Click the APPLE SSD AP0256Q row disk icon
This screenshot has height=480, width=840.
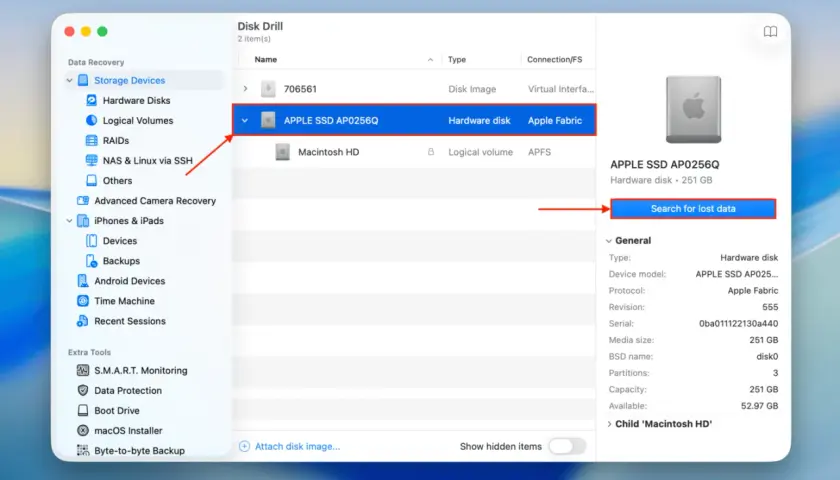(x=268, y=121)
